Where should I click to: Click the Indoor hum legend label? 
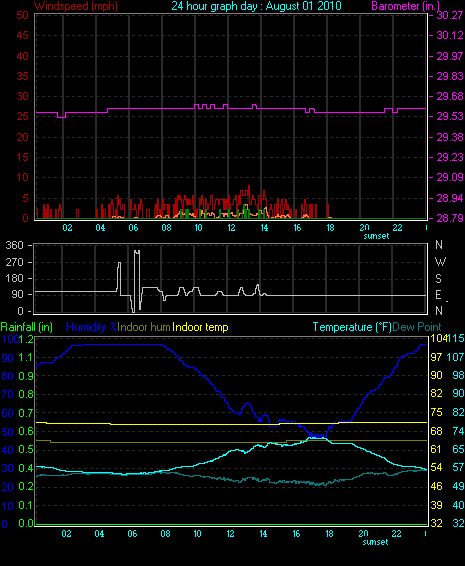[x=144, y=327]
